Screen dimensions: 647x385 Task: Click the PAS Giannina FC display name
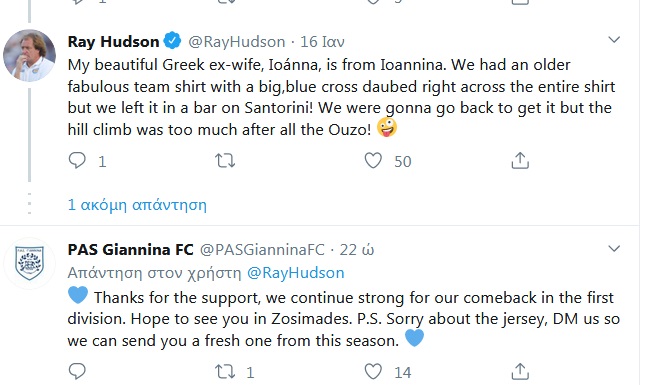click(x=130, y=250)
